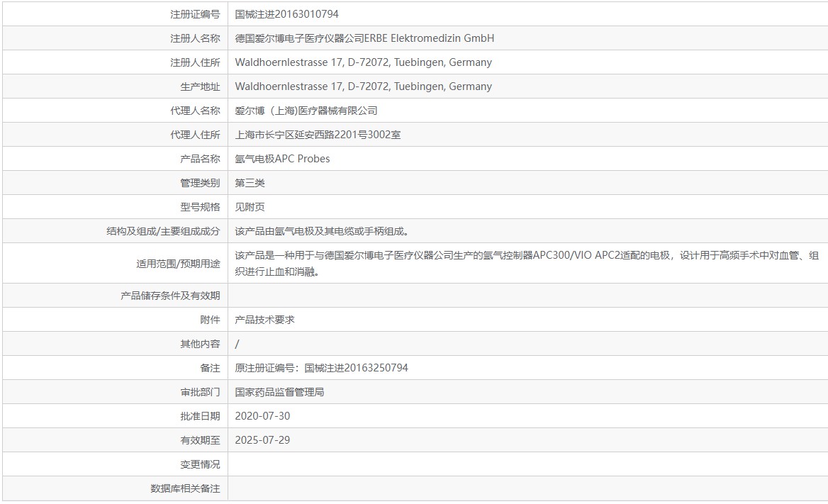Select 国家药品监督管理局 approval department
The height and width of the screenshot is (504, 828).
pos(279,393)
